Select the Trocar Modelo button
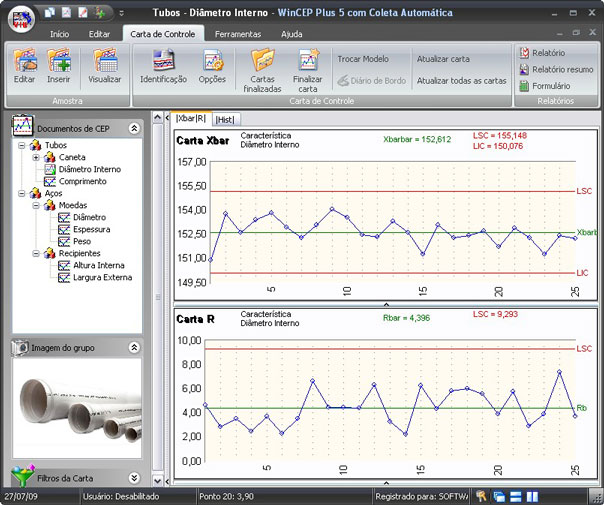Image resolution: width=604 pixels, height=505 pixels. click(363, 59)
